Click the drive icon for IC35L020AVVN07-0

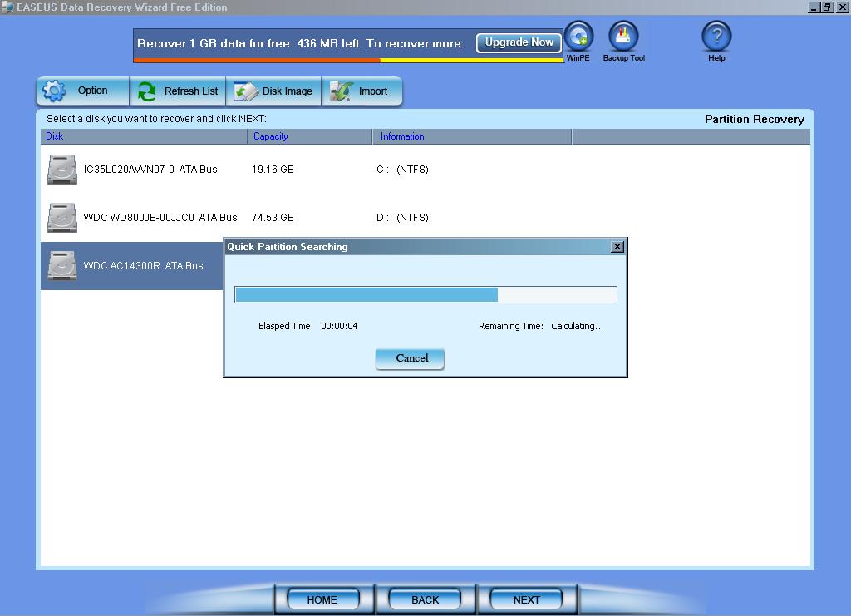(x=61, y=169)
